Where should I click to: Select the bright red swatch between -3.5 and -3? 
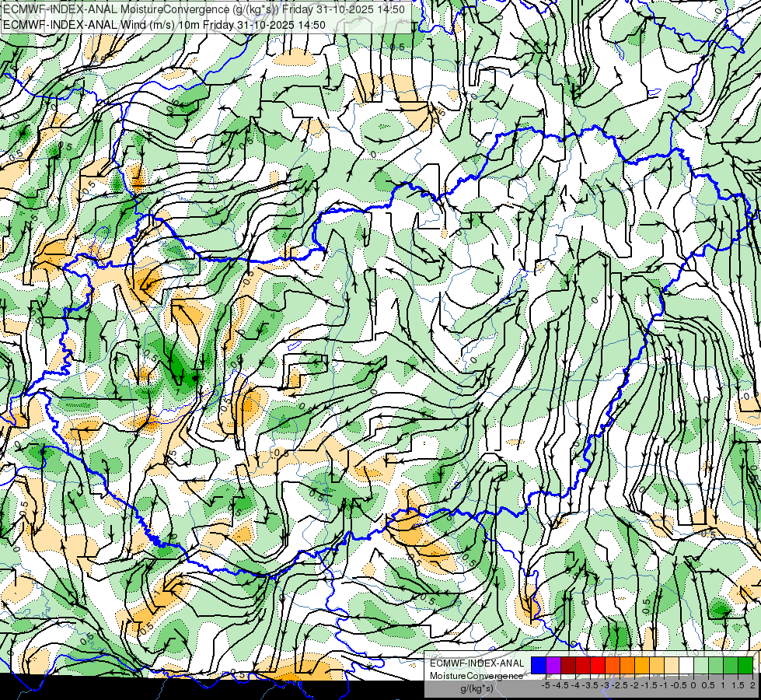[598, 666]
